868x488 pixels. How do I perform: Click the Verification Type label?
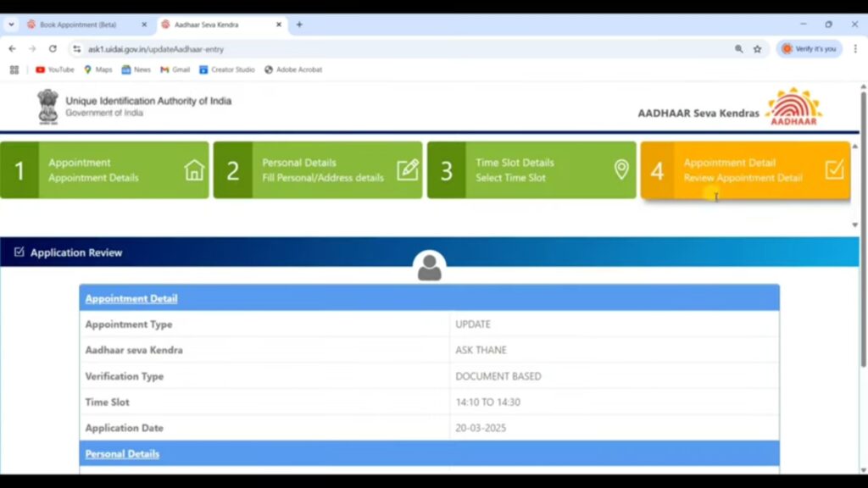[124, 376]
